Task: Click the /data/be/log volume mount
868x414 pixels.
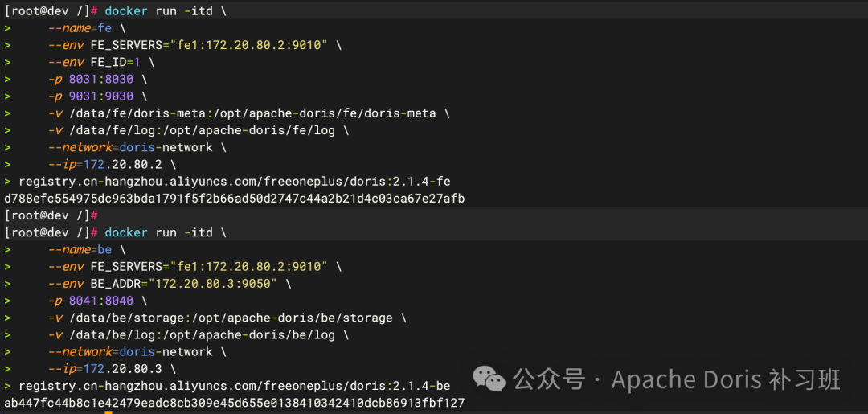Action: tap(205, 334)
